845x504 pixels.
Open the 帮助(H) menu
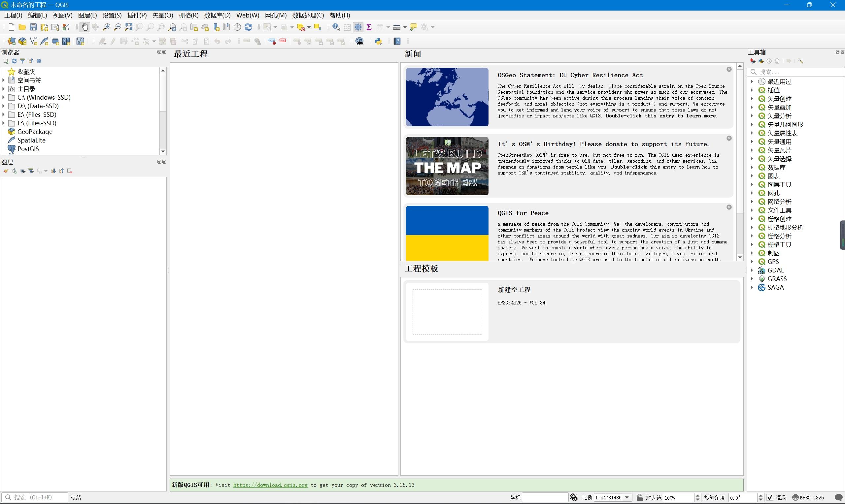(340, 15)
